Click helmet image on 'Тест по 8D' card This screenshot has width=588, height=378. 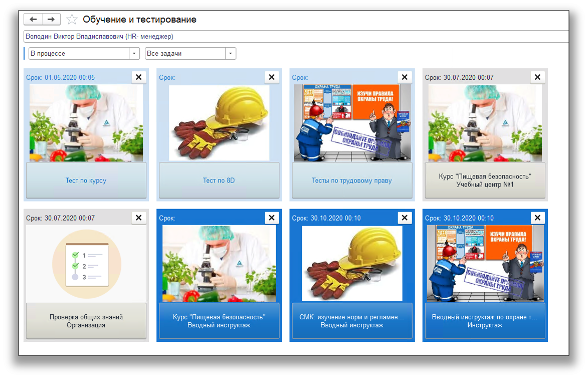219,123
